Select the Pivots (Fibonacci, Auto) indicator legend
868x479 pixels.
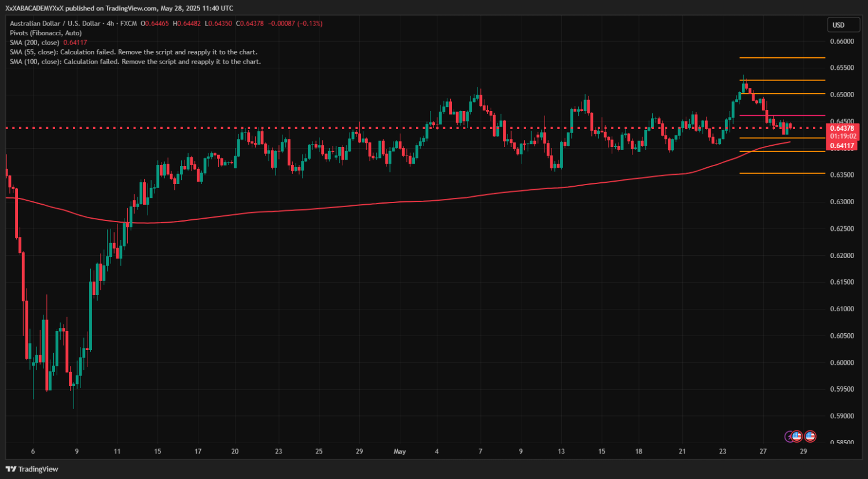pos(46,33)
